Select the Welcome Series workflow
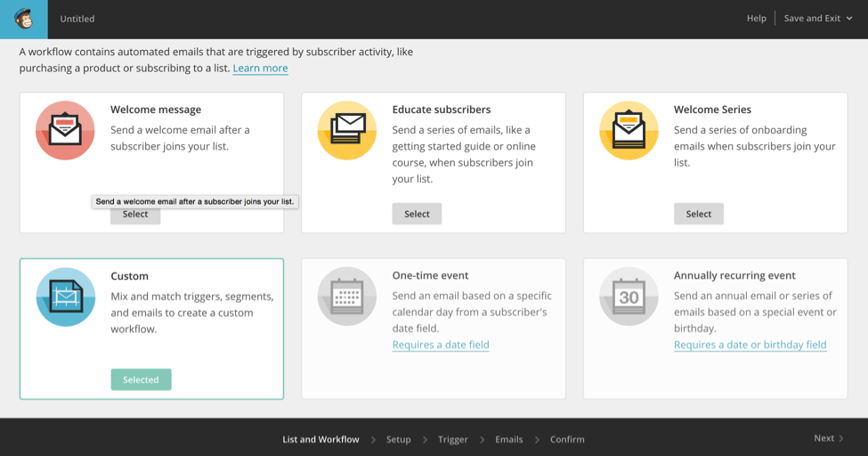The height and width of the screenshot is (456, 868). [698, 214]
